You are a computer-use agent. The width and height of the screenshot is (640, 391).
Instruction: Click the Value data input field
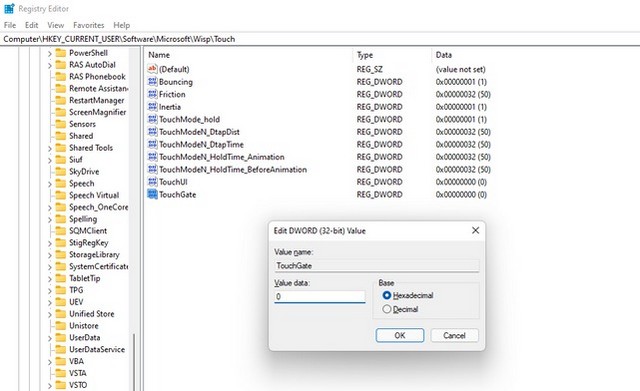coord(320,296)
